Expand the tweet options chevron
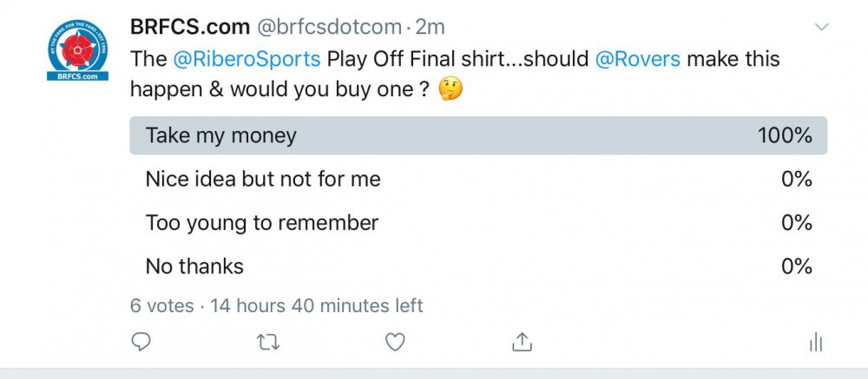 821,28
